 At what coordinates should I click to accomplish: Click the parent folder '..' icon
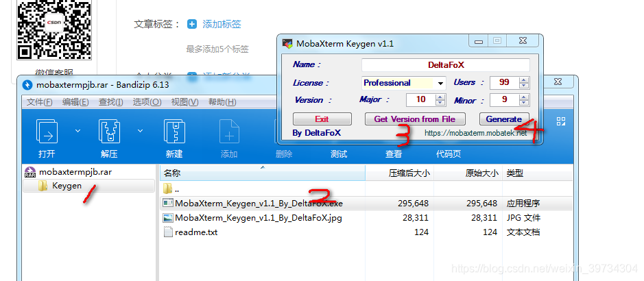coord(167,188)
